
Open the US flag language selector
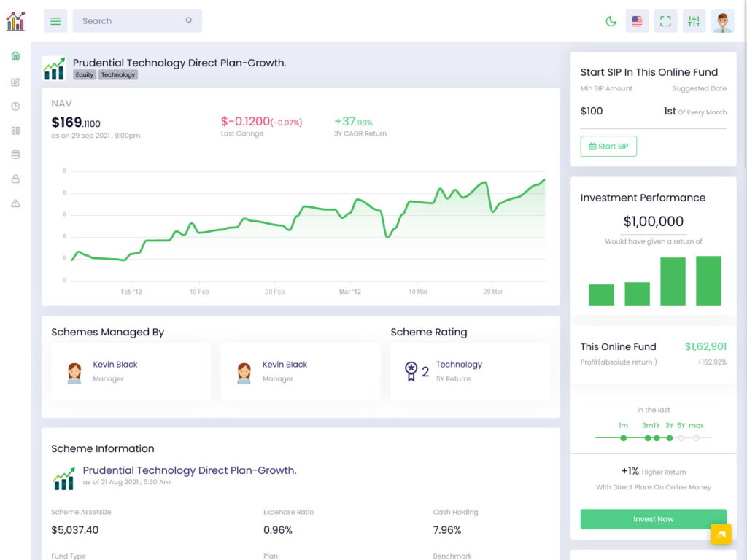[637, 21]
